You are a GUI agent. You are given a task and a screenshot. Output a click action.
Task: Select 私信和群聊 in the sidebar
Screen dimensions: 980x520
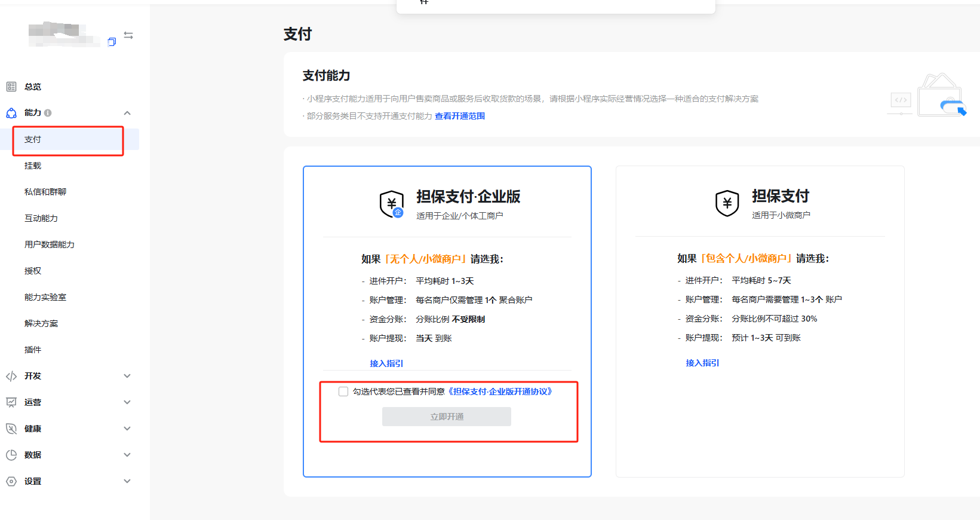pyautogui.click(x=45, y=192)
